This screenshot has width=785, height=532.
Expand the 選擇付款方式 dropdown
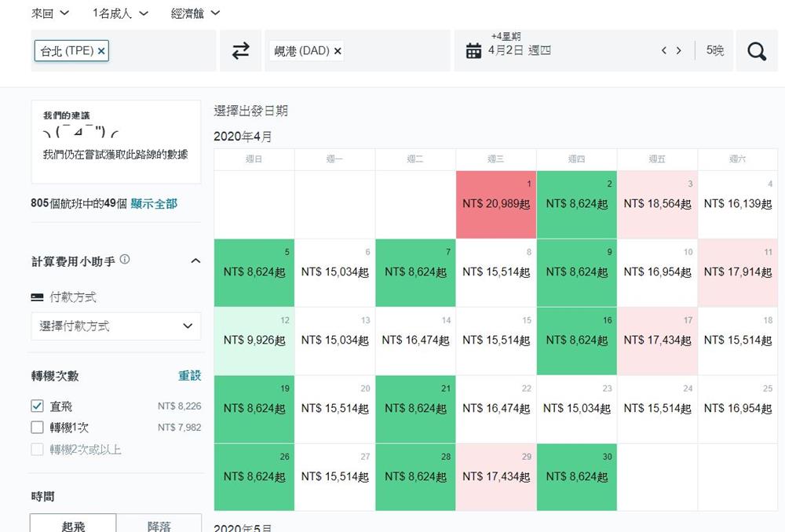[x=115, y=326]
